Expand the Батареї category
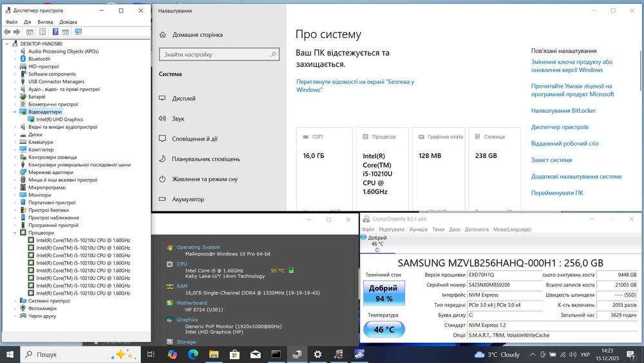Viewport: 644px width, 363px height. (15, 97)
